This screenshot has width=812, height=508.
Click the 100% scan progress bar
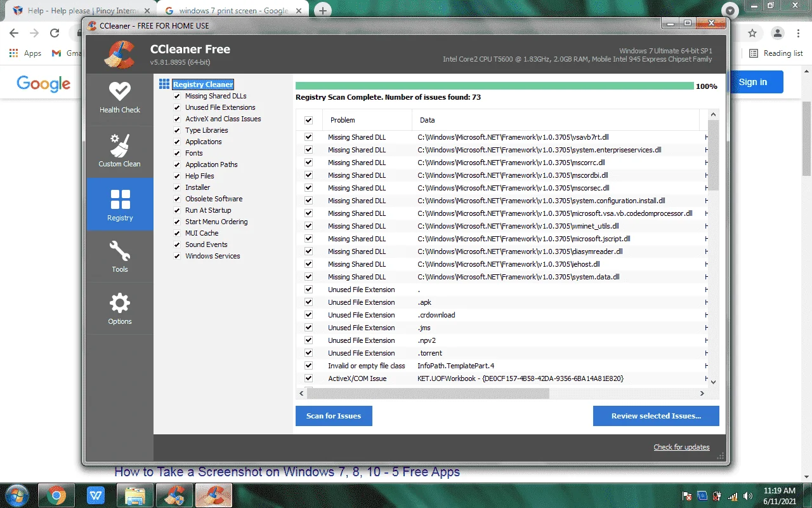[x=494, y=86]
